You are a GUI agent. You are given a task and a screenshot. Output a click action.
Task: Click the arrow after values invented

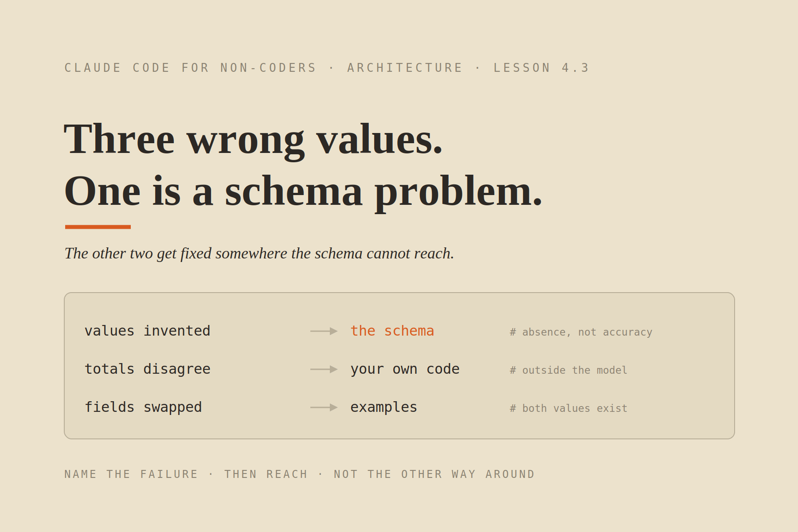(324, 331)
